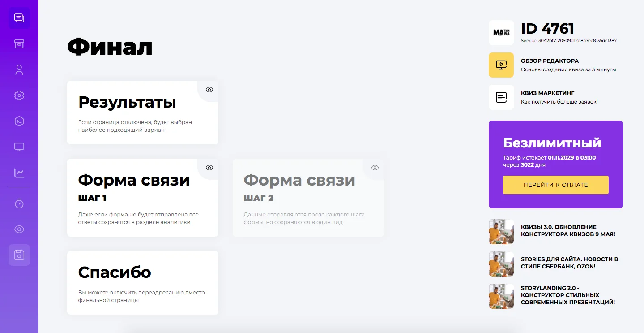Open the disabled Форма связи ШАГ 2 card
Image resolution: width=644 pixels, height=333 pixels.
coord(308,198)
